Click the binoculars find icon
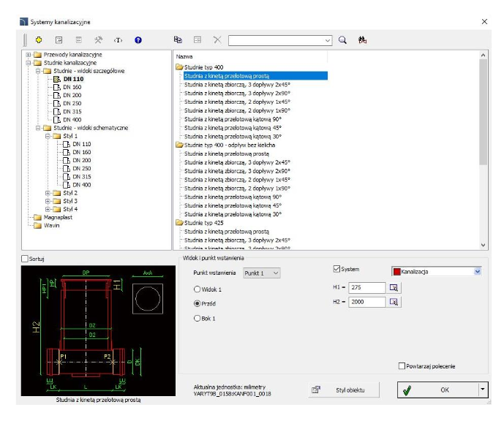Image resolution: width=504 pixels, height=429 pixels. pyautogui.click(x=361, y=41)
